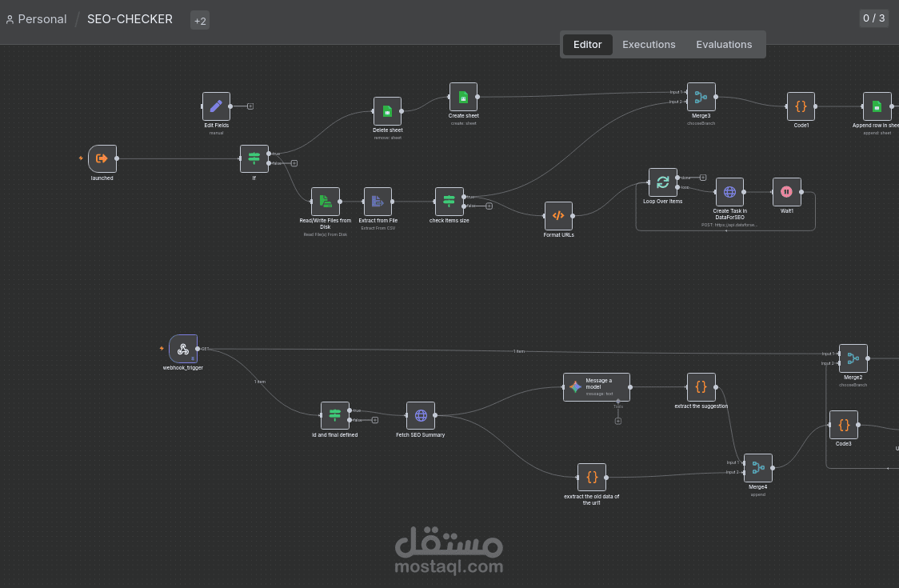Open the +2 tags badge

199,21
